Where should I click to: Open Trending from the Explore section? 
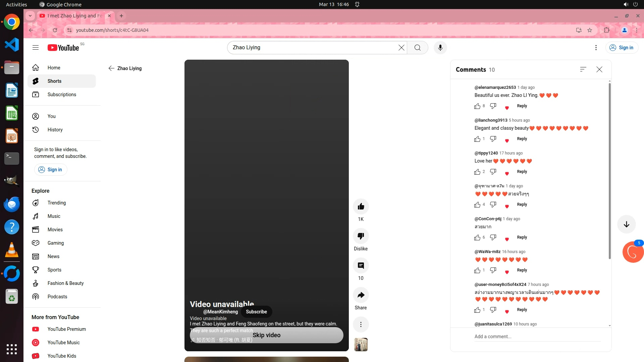[56, 203]
